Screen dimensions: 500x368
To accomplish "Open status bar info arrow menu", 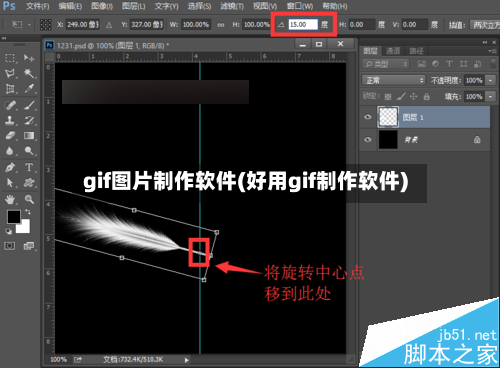I will pos(186,360).
